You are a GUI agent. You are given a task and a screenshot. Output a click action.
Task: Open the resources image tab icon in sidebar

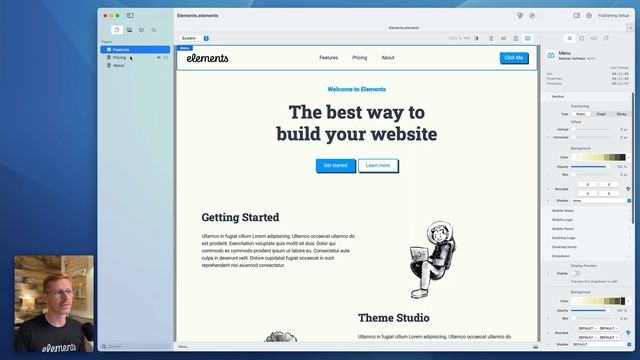click(x=129, y=30)
